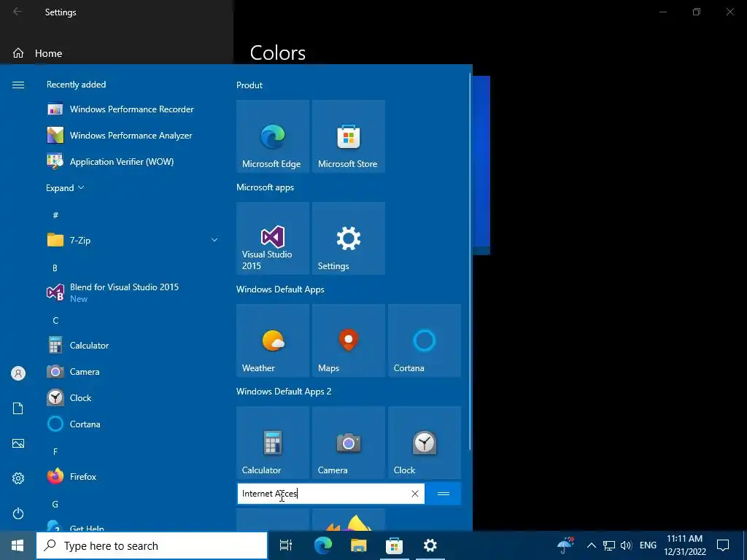The height and width of the screenshot is (560, 747).
Task: Click the Windows Default Apps 2 header
Action: click(x=284, y=392)
